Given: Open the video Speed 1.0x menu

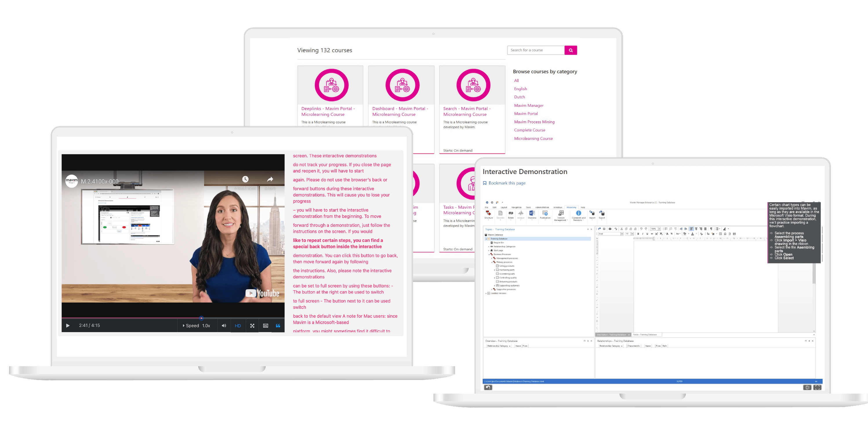Looking at the screenshot, I should click(x=196, y=325).
